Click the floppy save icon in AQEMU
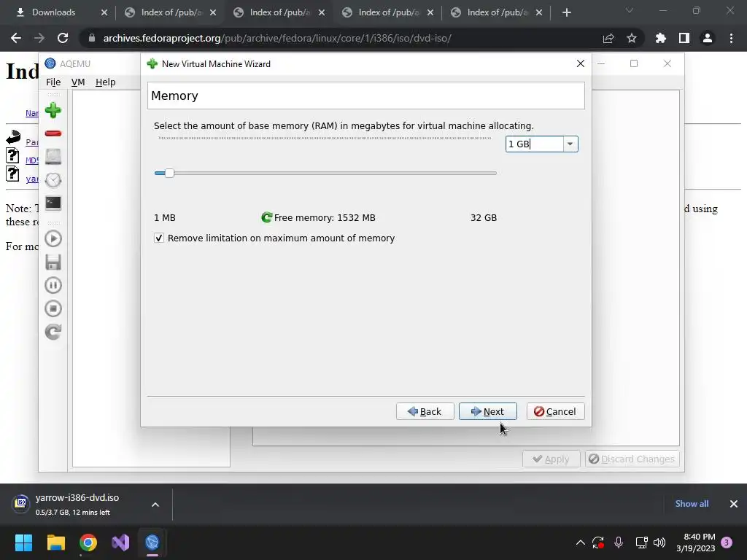The height and width of the screenshot is (560, 747). point(53,262)
